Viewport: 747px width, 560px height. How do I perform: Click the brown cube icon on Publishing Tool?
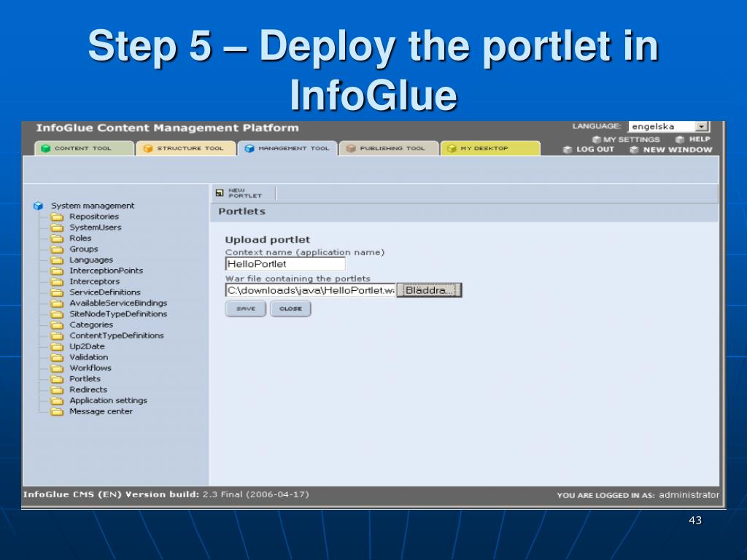pos(351,149)
